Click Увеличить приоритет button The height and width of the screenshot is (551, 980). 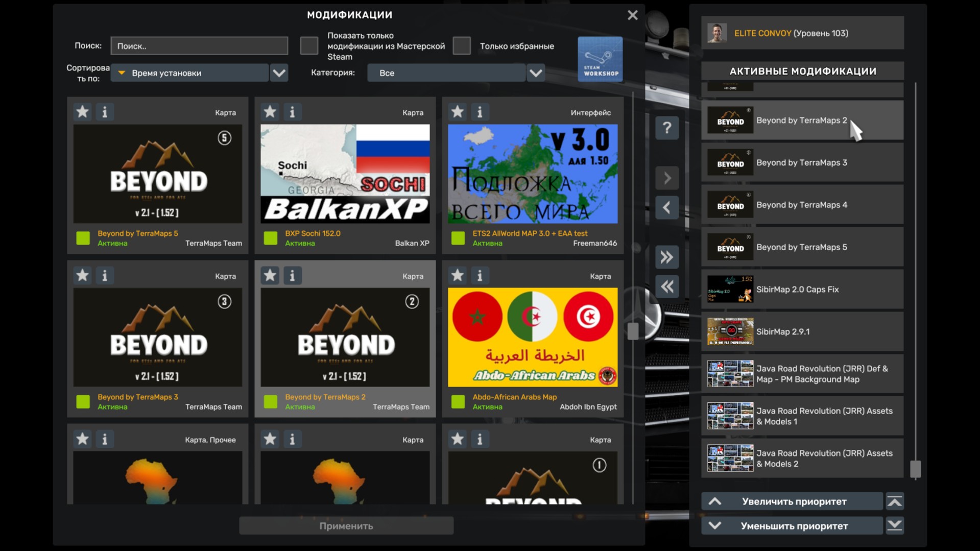click(x=792, y=501)
